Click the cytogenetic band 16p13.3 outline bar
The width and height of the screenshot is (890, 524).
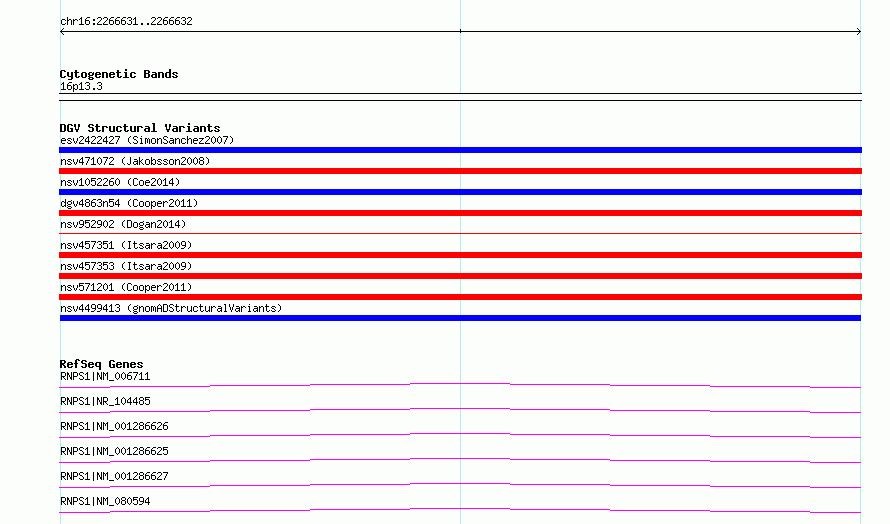[460, 97]
